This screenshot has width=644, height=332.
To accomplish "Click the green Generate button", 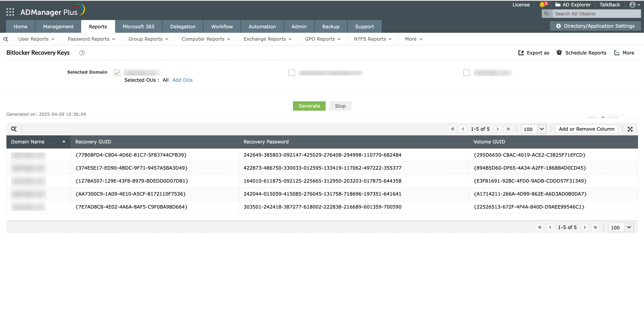I will [x=309, y=106].
